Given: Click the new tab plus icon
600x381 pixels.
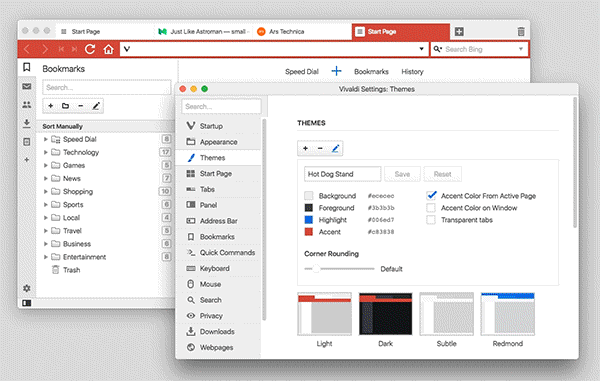Looking at the screenshot, I should click(459, 31).
